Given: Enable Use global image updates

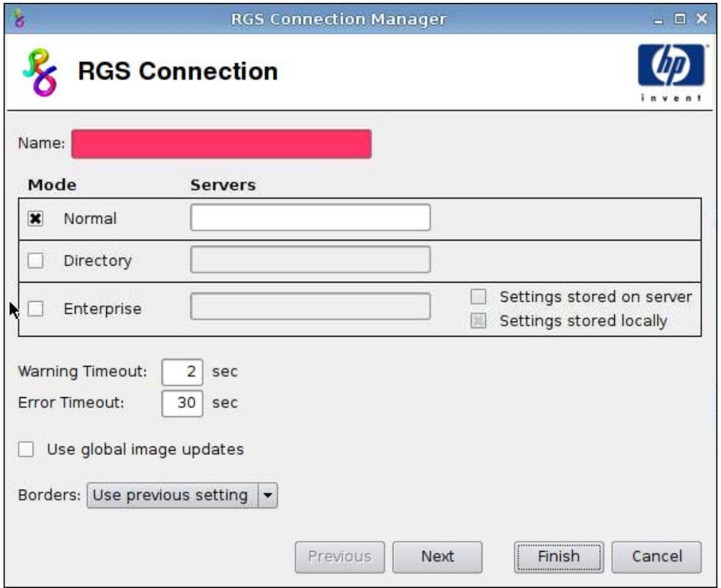Looking at the screenshot, I should [26, 449].
